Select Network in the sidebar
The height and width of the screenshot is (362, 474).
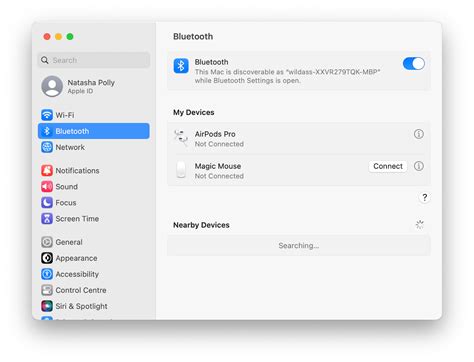94,147
